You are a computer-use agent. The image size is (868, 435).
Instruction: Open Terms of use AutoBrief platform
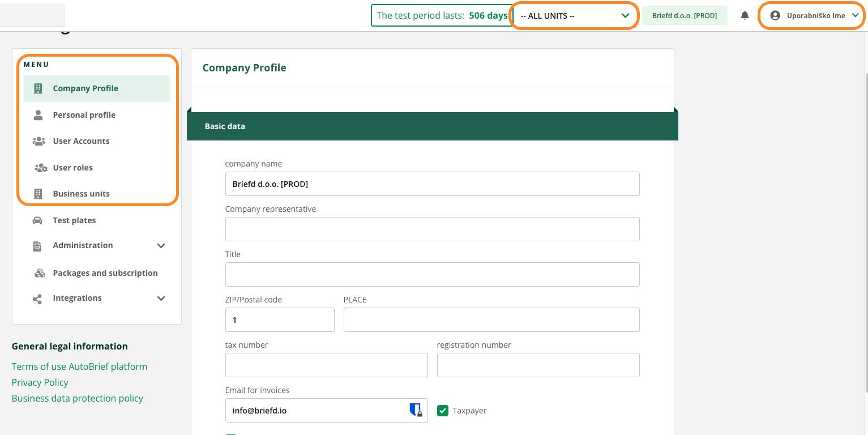click(x=79, y=366)
